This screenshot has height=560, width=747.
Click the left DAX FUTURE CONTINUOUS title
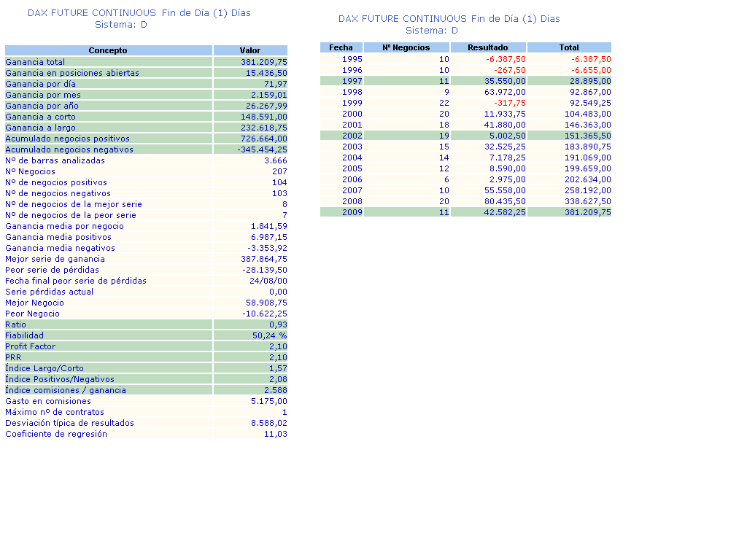tap(139, 13)
